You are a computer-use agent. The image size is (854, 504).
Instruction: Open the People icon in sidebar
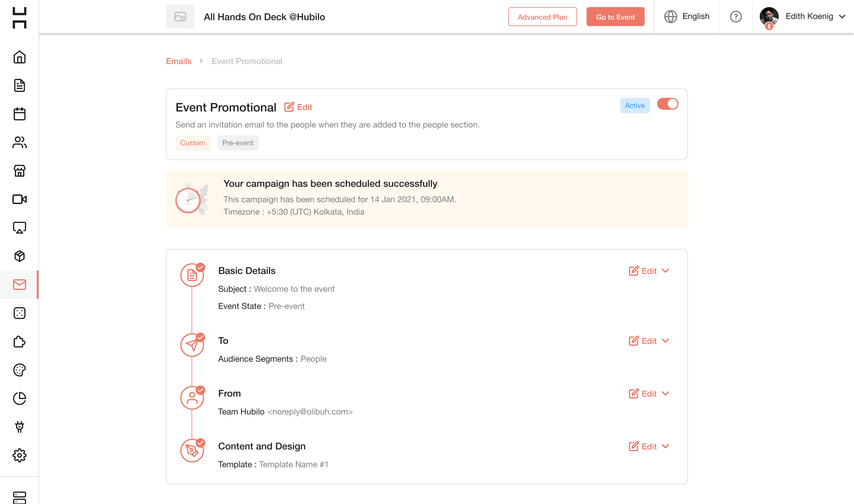19,142
